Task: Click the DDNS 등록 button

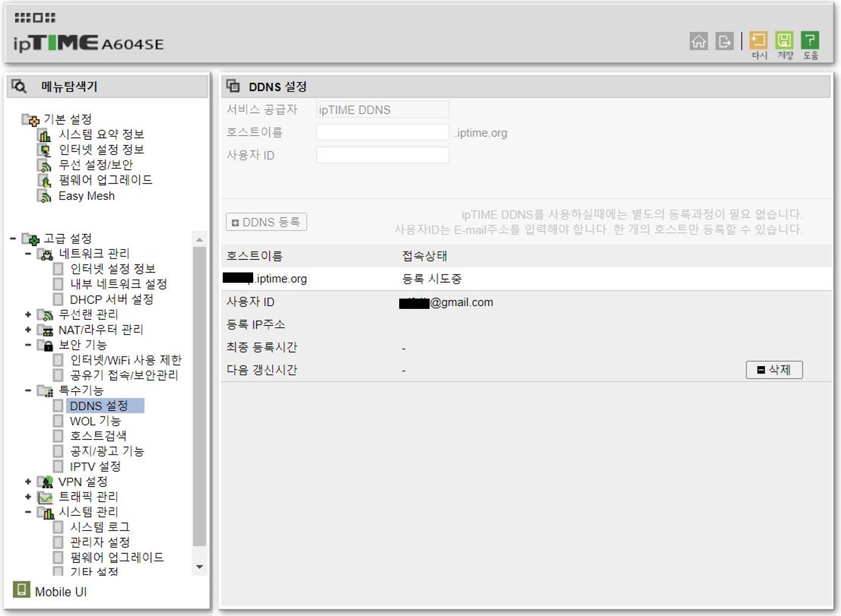Action: pyautogui.click(x=267, y=222)
